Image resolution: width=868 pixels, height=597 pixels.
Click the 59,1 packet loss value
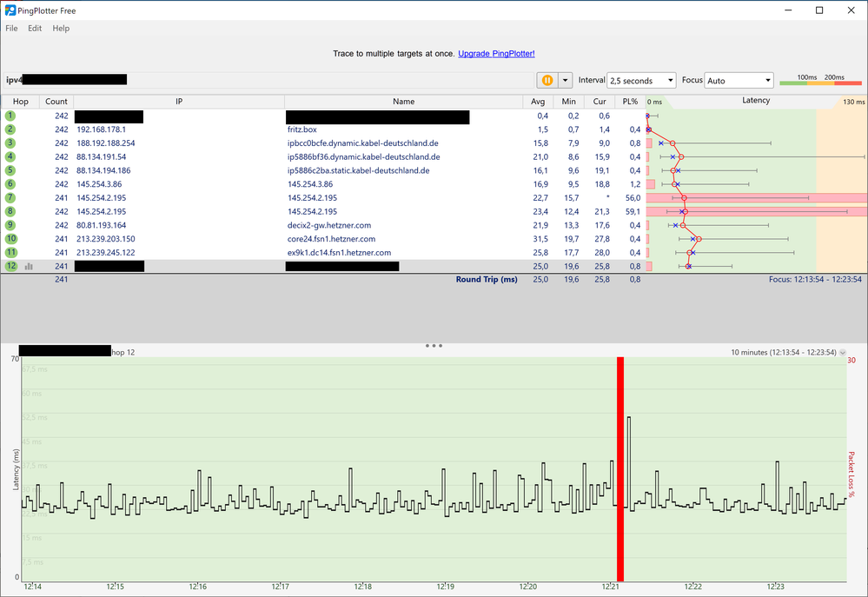pyautogui.click(x=633, y=211)
